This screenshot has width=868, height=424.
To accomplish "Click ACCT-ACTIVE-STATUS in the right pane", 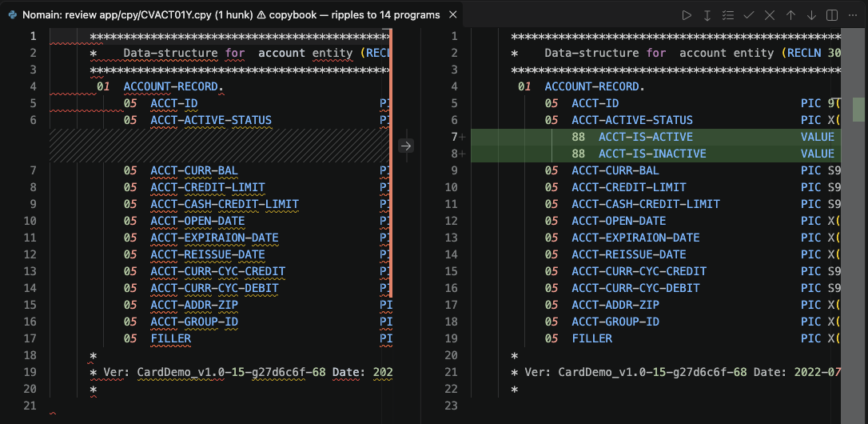I will [632, 120].
